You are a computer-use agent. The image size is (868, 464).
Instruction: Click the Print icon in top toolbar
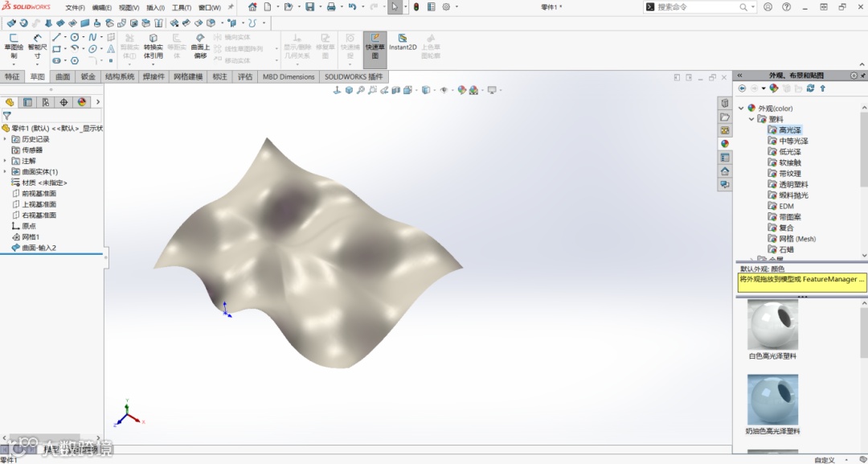click(331, 7)
